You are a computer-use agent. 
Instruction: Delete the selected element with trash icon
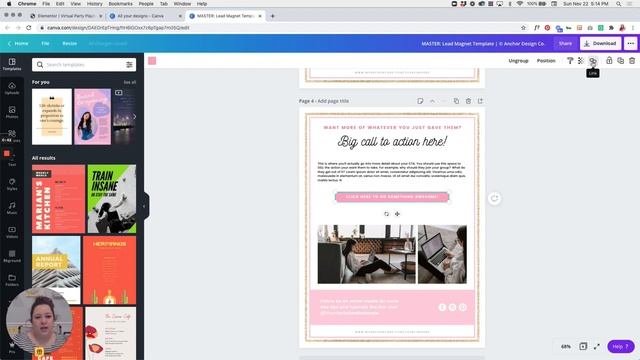632,60
